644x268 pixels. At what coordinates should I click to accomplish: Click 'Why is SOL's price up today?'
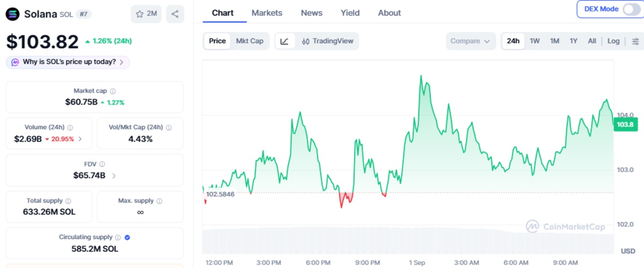(69, 62)
